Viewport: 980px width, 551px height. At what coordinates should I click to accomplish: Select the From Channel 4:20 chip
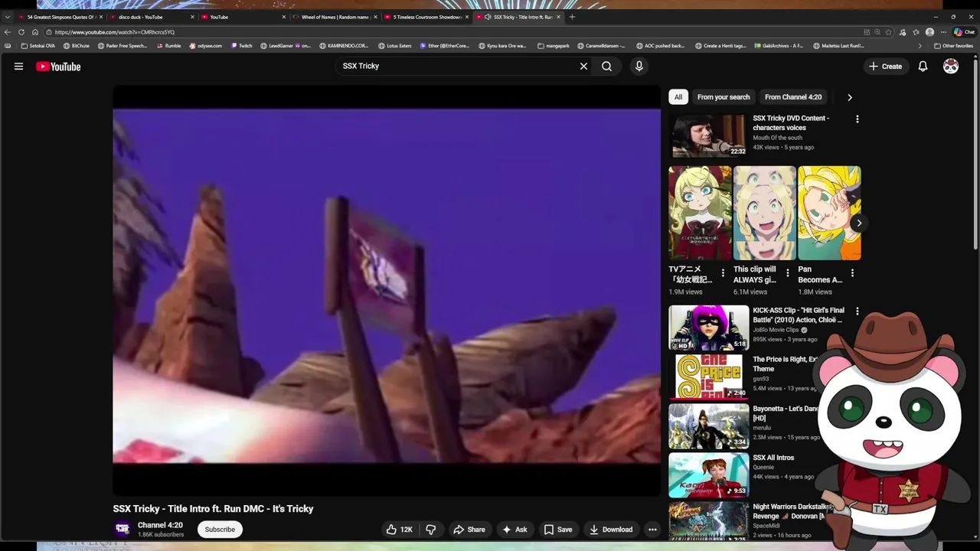pyautogui.click(x=793, y=97)
